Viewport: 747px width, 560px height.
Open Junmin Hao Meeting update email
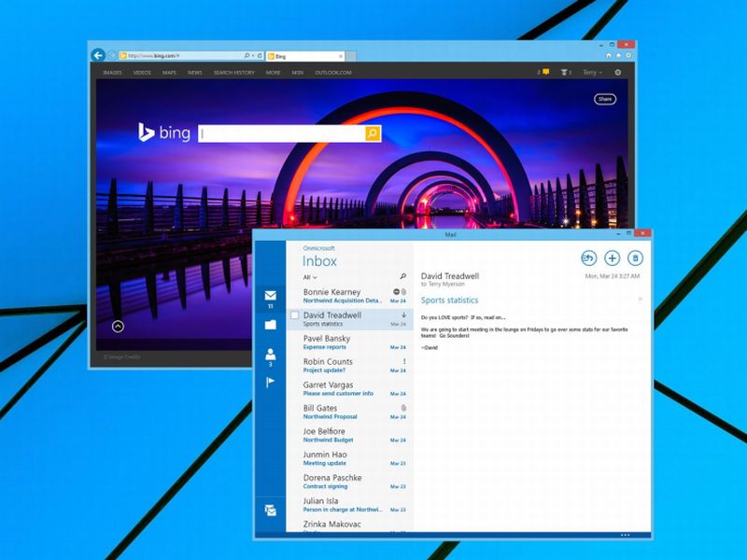pyautogui.click(x=351, y=458)
